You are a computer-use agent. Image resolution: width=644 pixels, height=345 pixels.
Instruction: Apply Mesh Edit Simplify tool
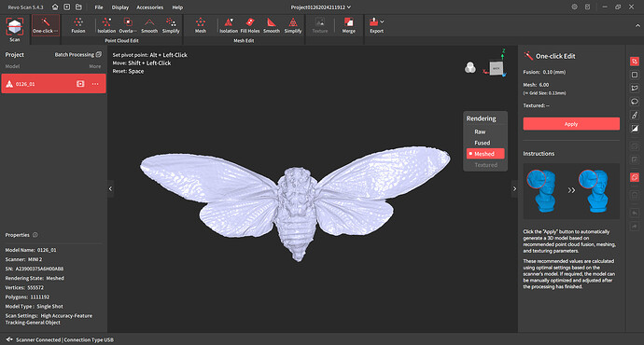coord(293,25)
